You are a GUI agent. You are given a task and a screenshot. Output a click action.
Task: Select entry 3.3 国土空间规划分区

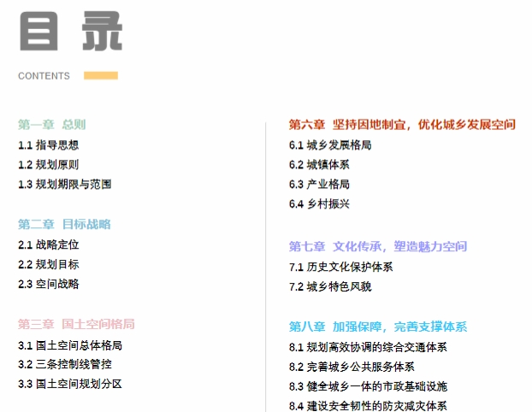tap(70, 384)
